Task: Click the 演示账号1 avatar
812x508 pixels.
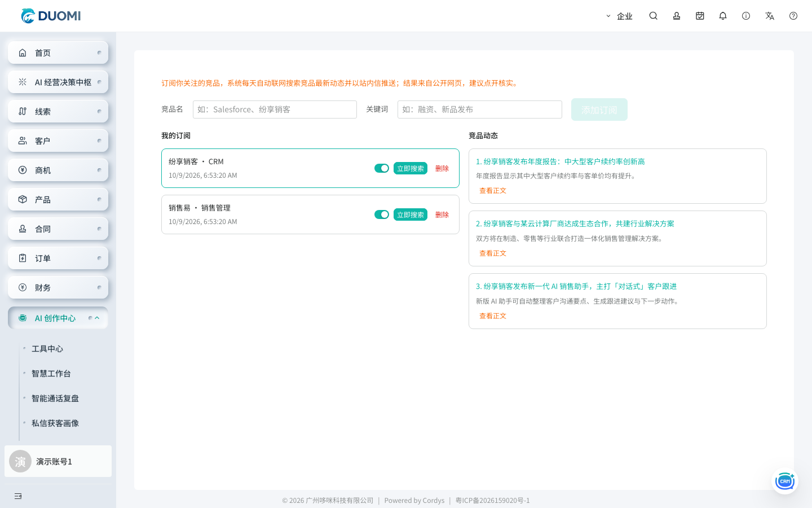Action: point(20,462)
